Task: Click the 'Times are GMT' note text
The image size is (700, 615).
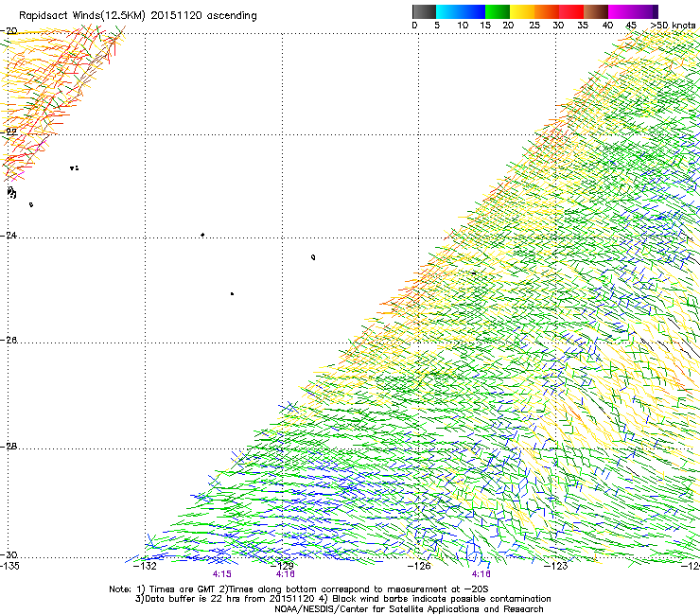Action: coord(183,589)
